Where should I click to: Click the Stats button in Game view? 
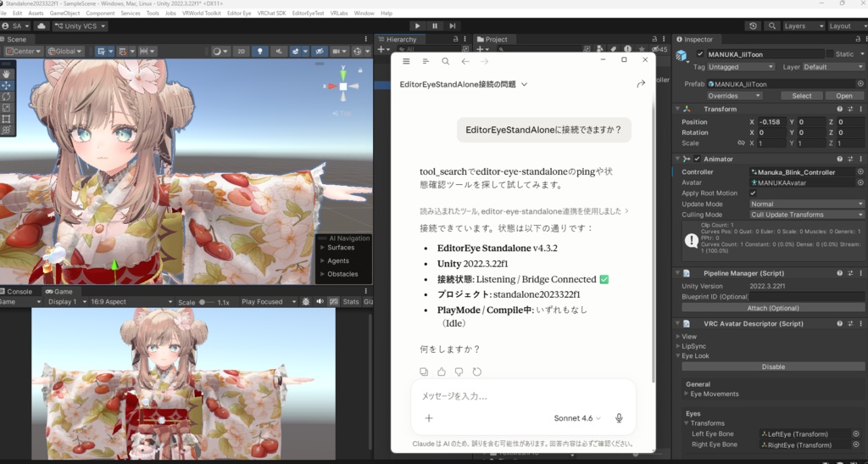[x=350, y=302]
